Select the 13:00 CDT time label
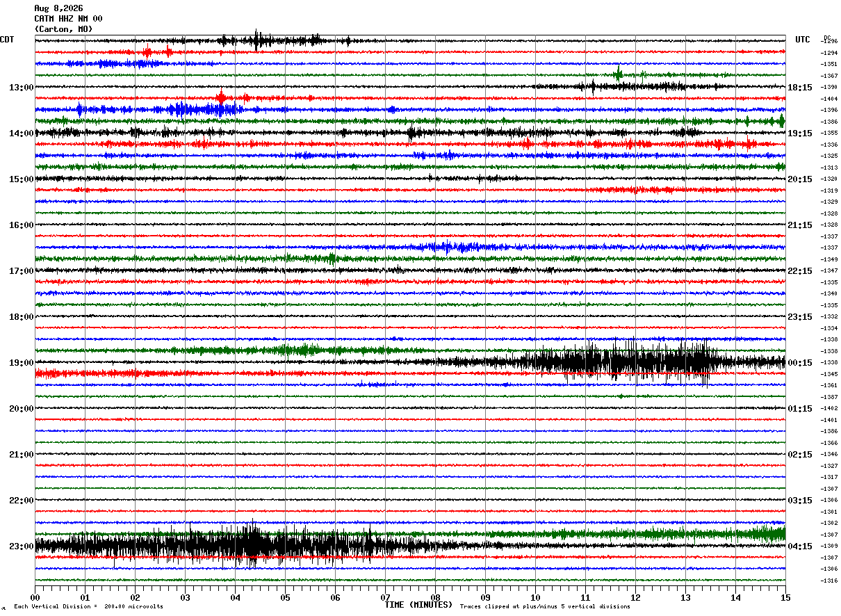841x616 pixels. coord(22,88)
